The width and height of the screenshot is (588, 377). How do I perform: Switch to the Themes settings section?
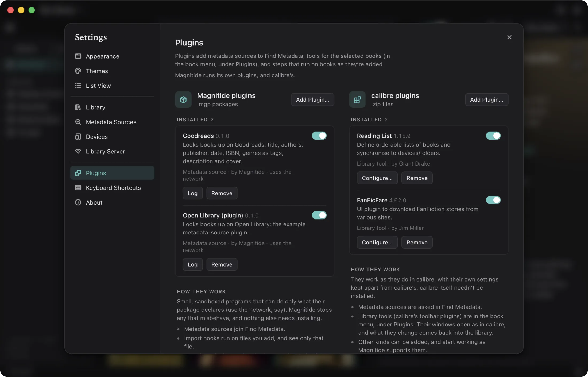click(112, 71)
